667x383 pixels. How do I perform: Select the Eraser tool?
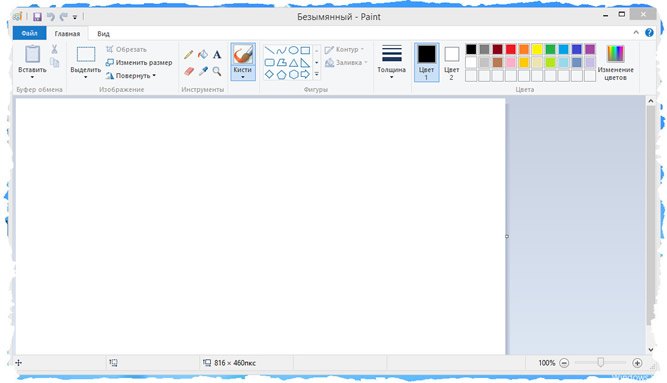[189, 71]
